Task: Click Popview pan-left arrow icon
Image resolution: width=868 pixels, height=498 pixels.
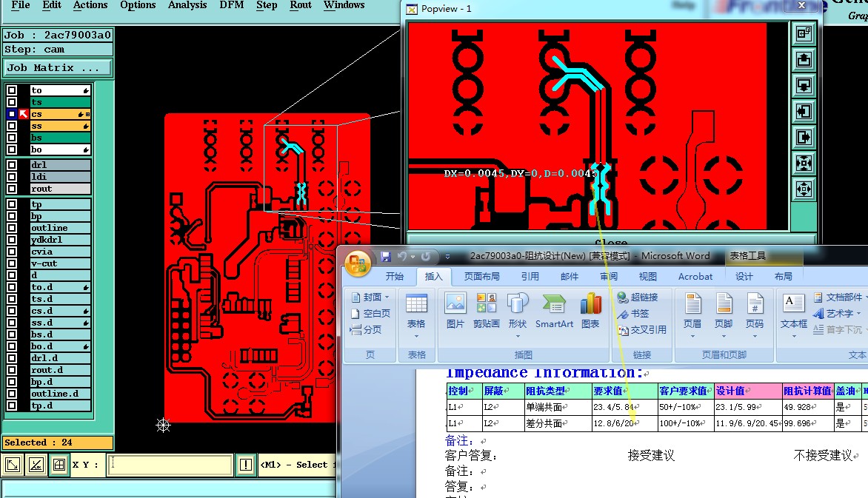Action: click(x=804, y=111)
